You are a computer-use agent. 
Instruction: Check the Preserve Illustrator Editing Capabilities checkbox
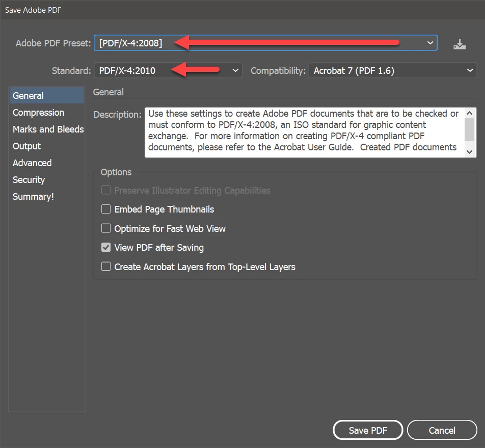106,190
